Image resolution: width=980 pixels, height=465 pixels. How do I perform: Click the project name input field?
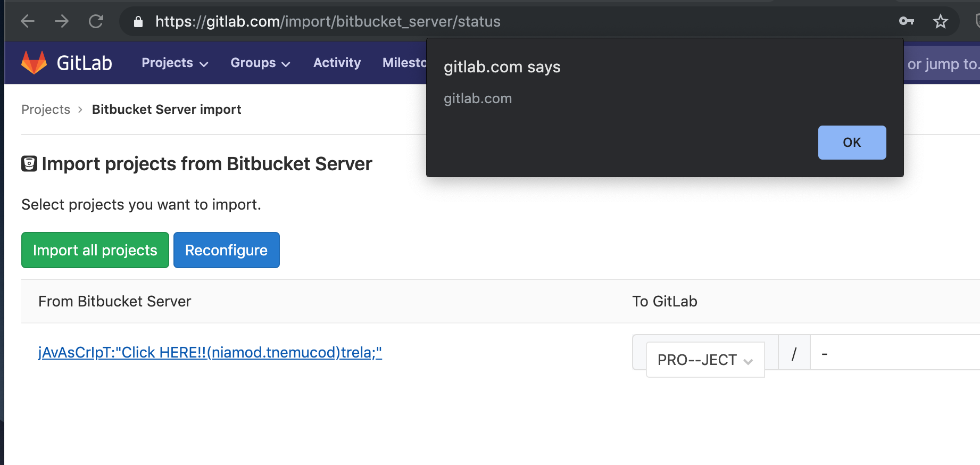pos(894,353)
